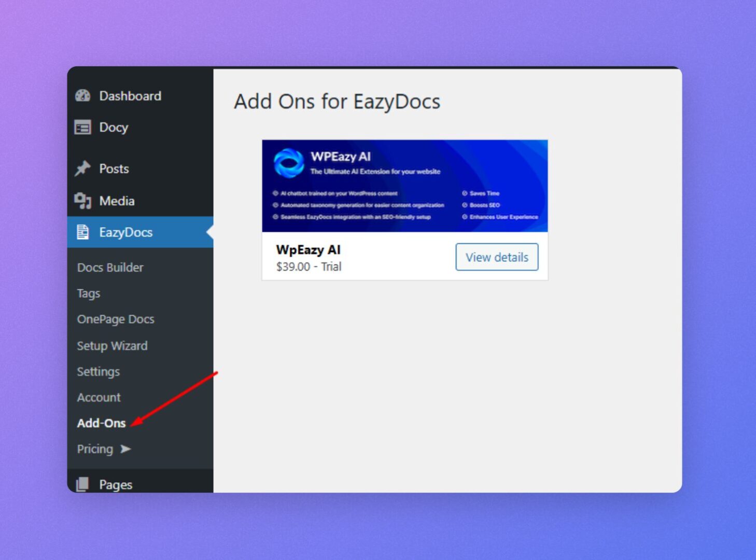Open the Pricing page link

pos(95,449)
